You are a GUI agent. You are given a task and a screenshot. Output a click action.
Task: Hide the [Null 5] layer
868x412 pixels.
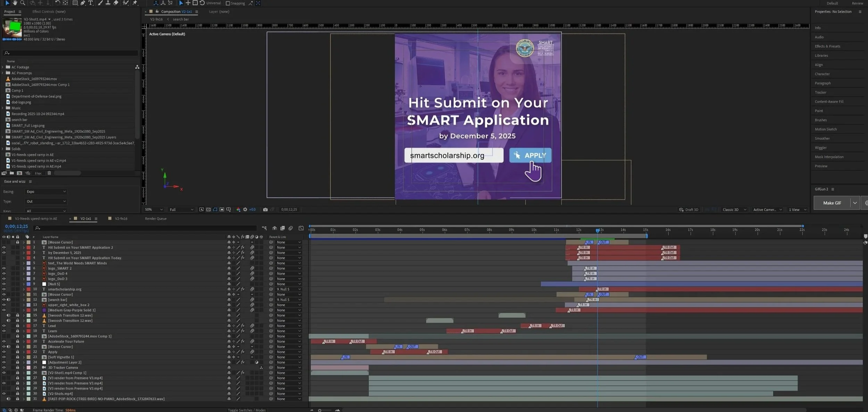point(4,284)
